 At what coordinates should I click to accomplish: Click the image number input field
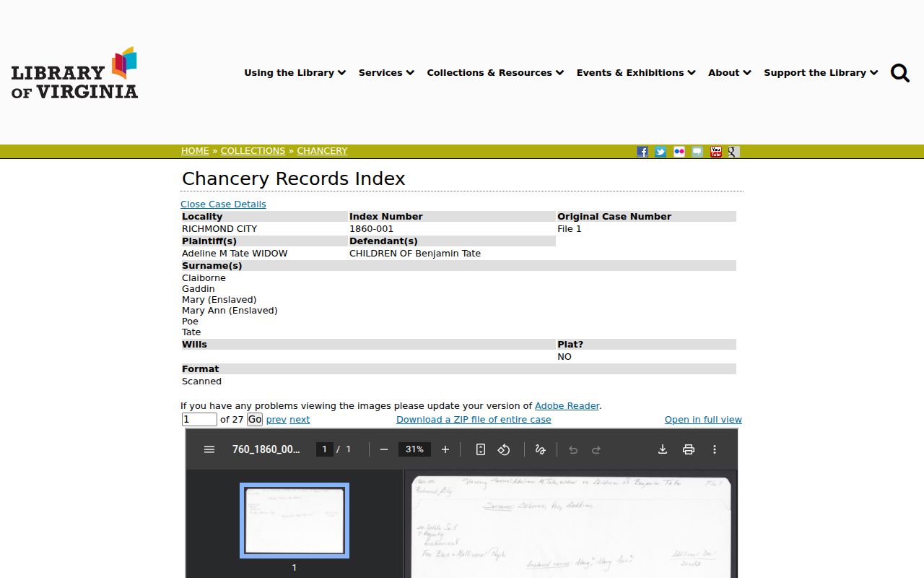click(x=199, y=420)
